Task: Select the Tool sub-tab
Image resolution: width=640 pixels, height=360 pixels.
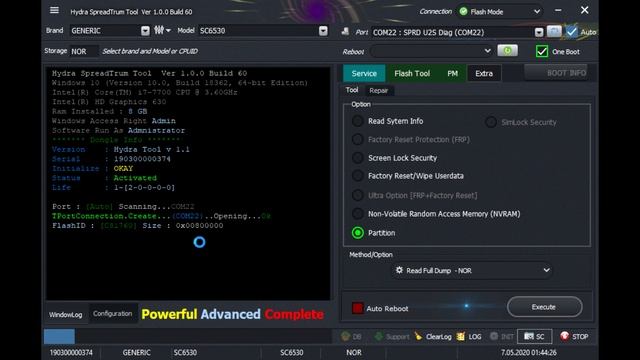Action: tap(352, 90)
